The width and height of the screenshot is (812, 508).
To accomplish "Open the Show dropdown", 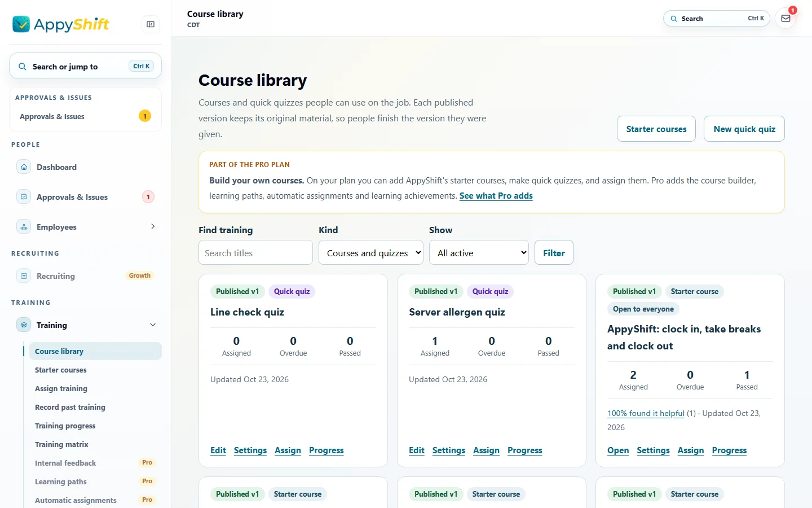I will [x=479, y=252].
